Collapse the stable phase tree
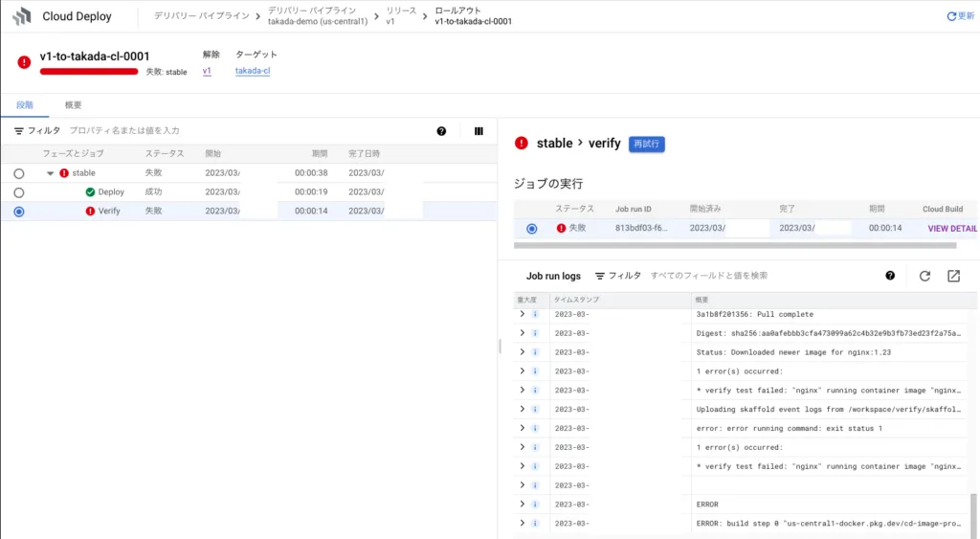The width and height of the screenshot is (980, 539). coord(50,173)
